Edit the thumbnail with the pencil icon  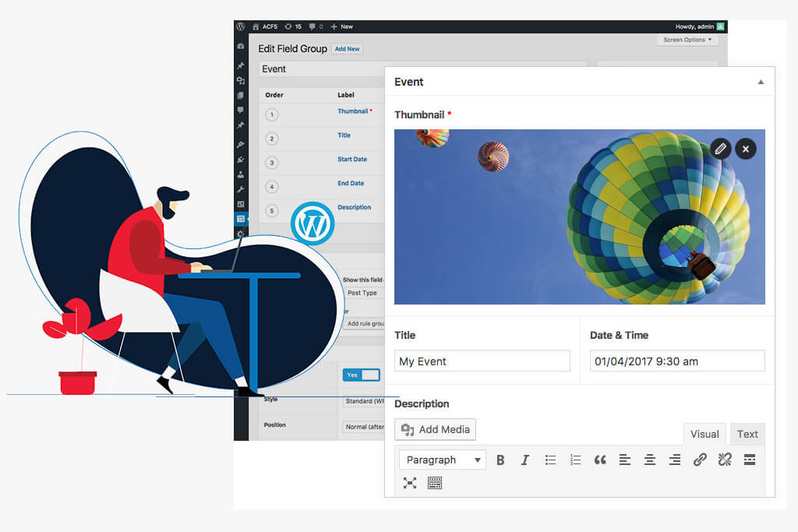(721, 149)
